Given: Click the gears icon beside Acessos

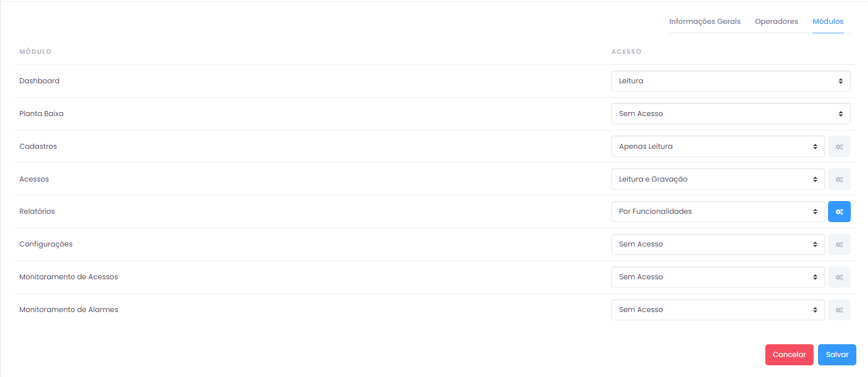Looking at the screenshot, I should click(839, 179).
